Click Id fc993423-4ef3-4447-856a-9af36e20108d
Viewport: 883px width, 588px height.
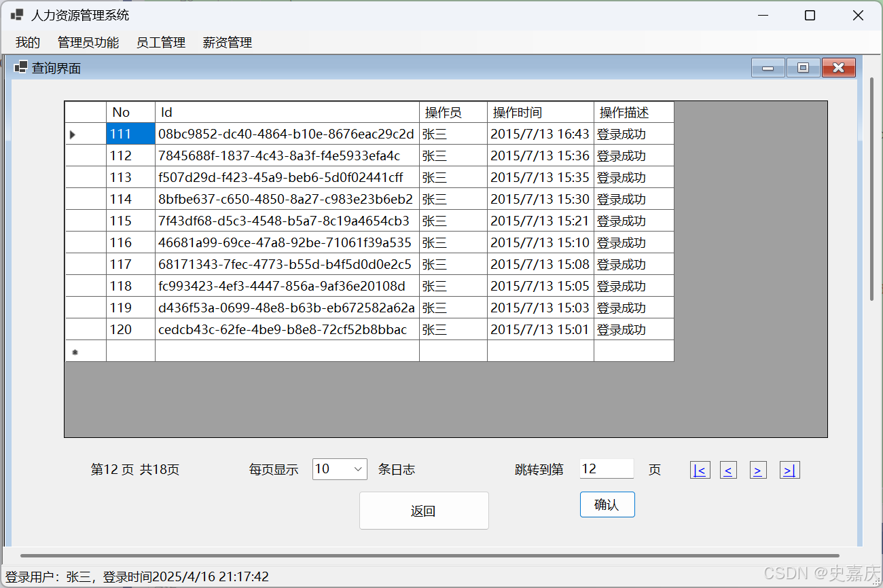pos(287,286)
